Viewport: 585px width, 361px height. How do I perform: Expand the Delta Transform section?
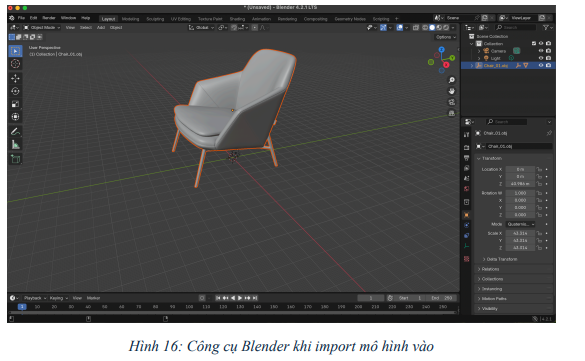[x=500, y=259]
